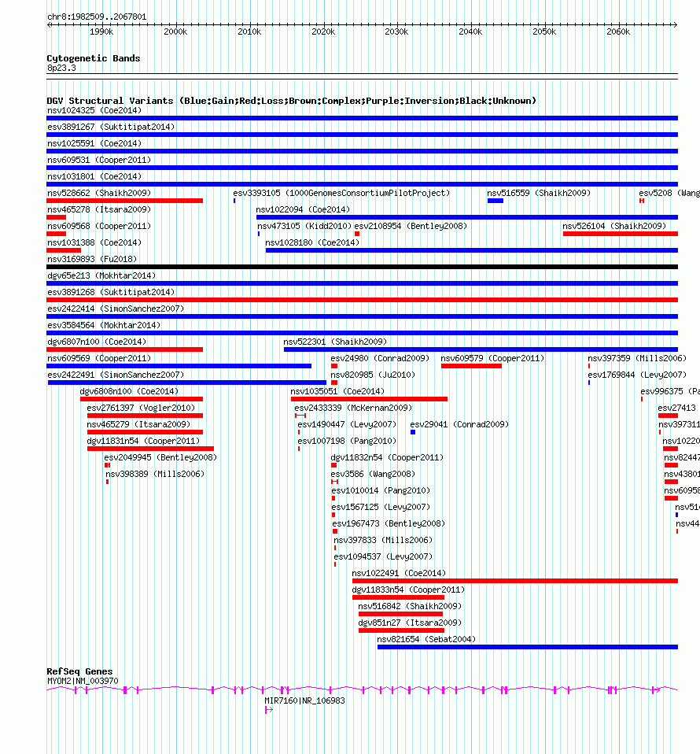The image size is (700, 754).
Task: Click the MYOM2|NM_003970 gene label
Action: pos(83,682)
